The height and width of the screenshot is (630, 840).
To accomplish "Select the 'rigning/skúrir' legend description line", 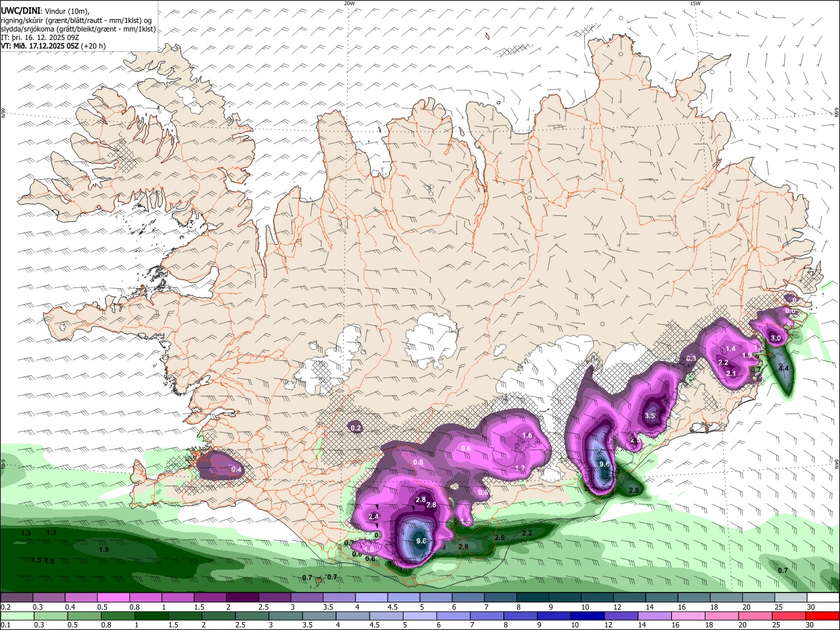I will pos(76,20).
